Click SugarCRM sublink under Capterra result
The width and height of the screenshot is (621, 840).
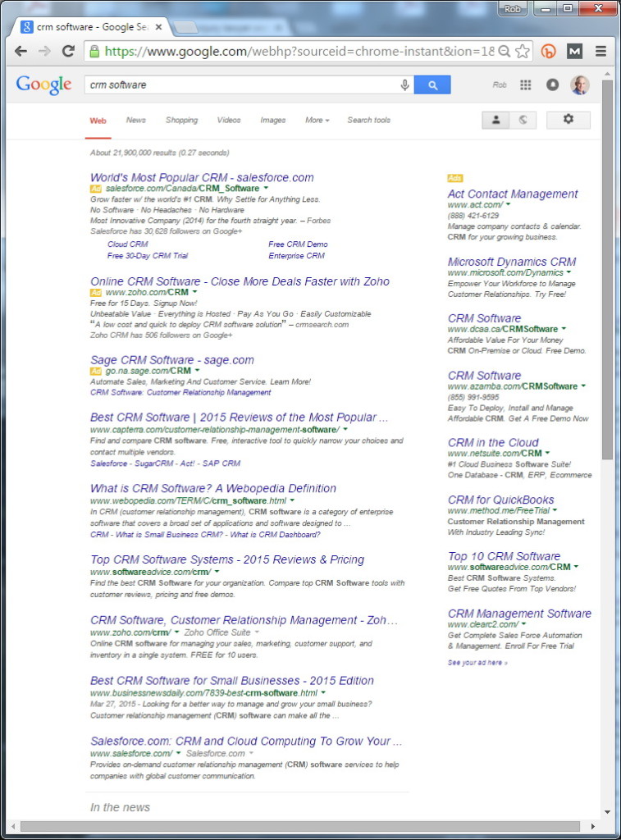[153, 463]
